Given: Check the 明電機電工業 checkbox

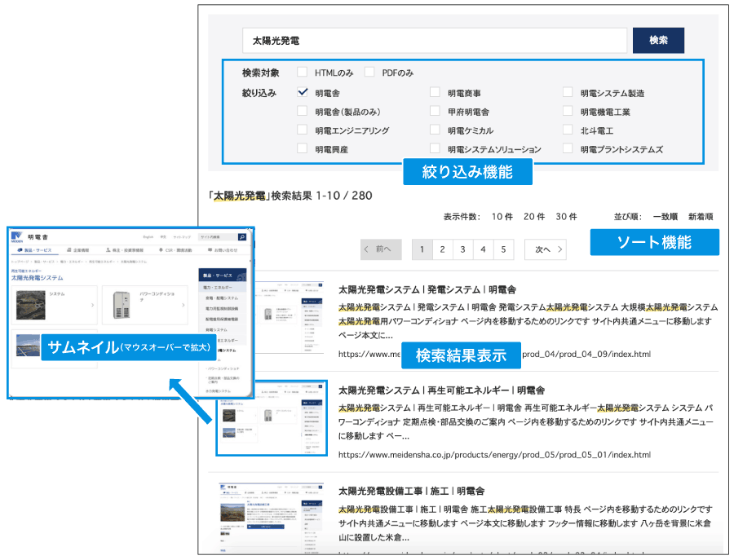Looking at the screenshot, I should [568, 112].
